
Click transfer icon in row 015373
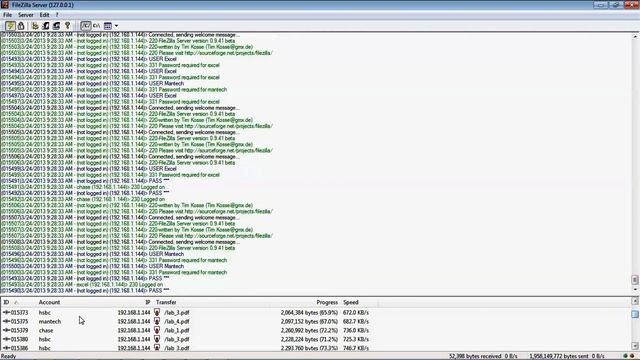tap(157, 312)
